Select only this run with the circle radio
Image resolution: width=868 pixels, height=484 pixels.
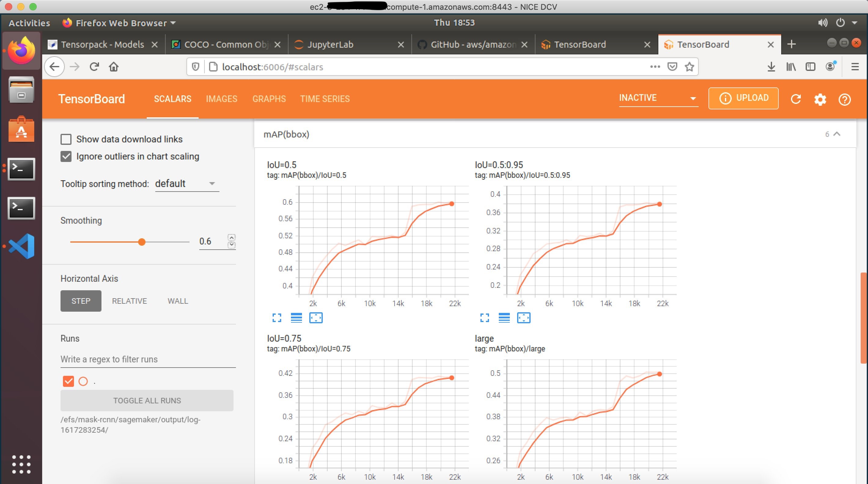point(83,381)
